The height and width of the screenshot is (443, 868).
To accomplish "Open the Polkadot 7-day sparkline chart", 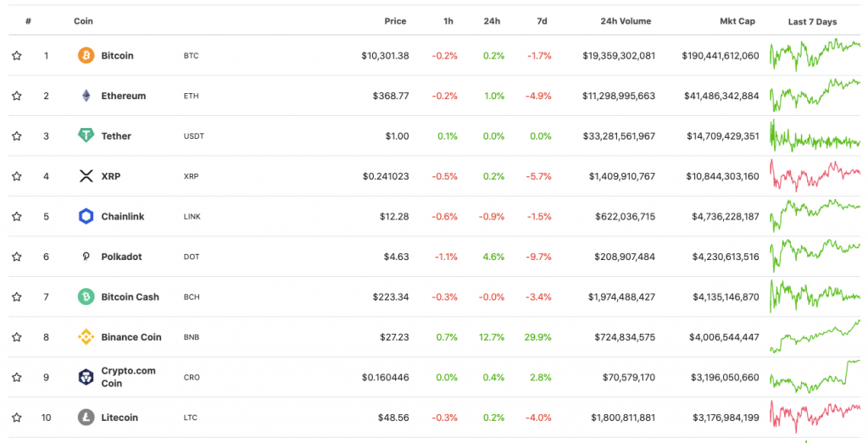I will 815,256.
